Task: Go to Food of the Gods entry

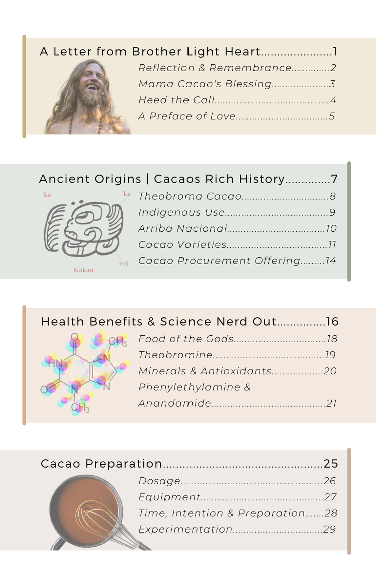Action: coord(238,339)
